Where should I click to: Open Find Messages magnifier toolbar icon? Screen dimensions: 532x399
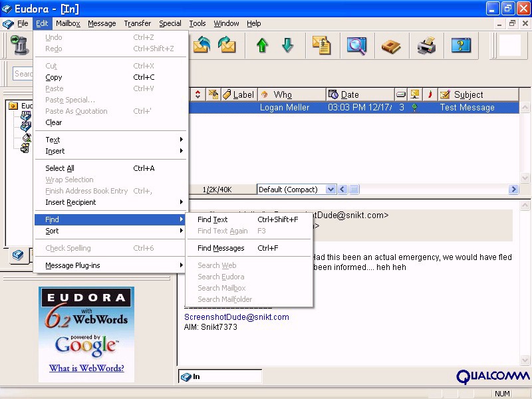coord(356,45)
